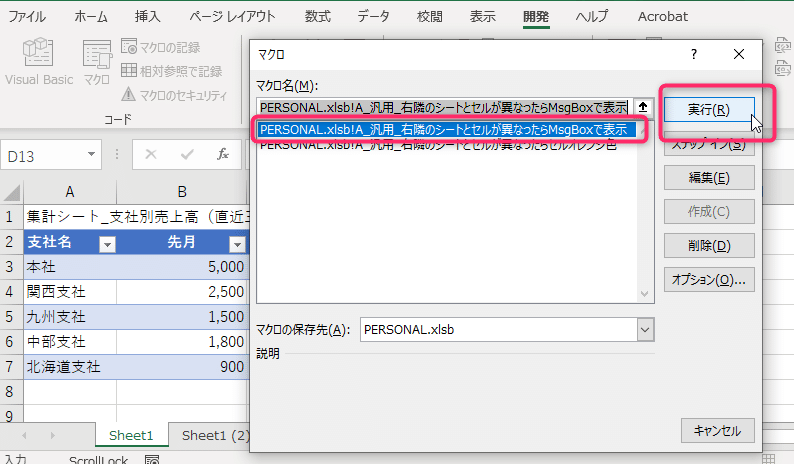Image resolution: width=794 pixels, height=464 pixels.
Task: Click the ? help icon in dialog
Action: (x=694, y=54)
